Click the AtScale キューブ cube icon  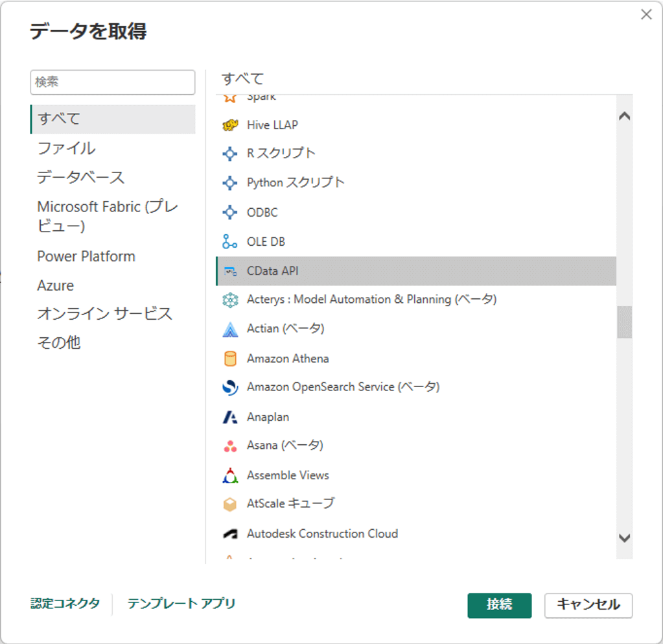tap(230, 504)
